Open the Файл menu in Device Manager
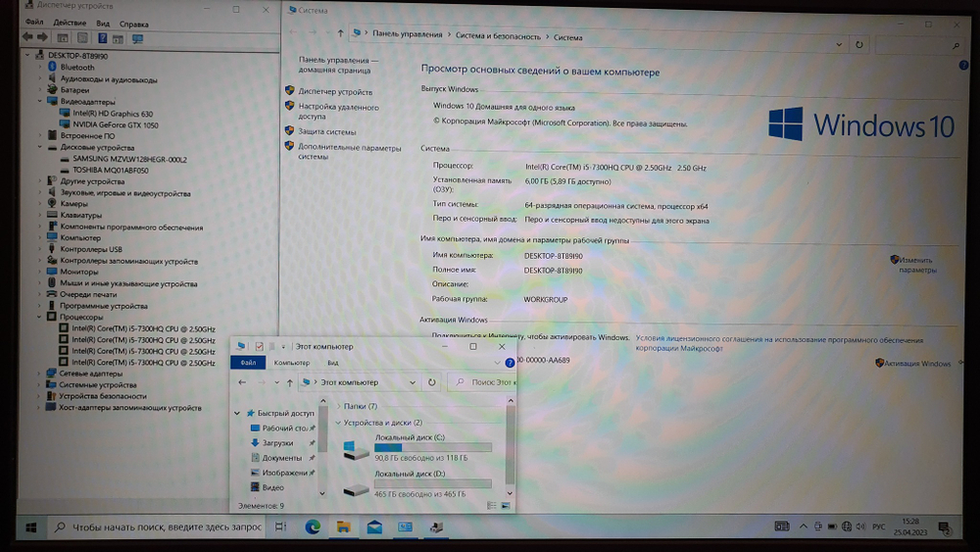Image resolution: width=980 pixels, height=552 pixels. (x=34, y=23)
